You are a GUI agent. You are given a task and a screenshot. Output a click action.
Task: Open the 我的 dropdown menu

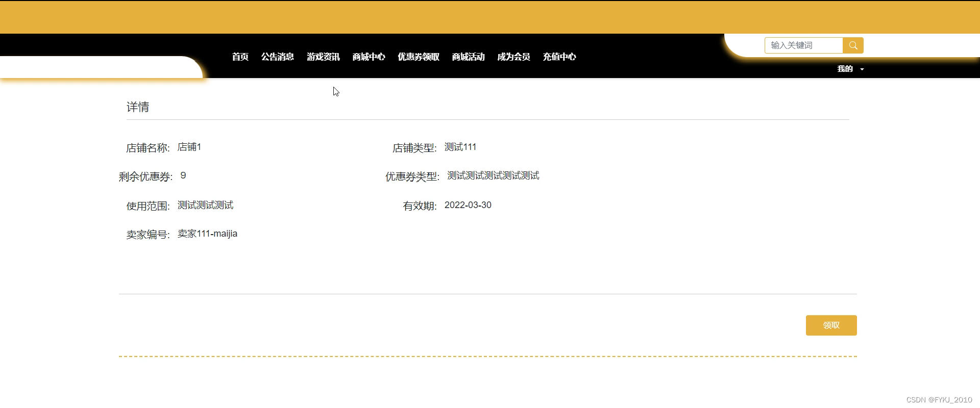[850, 69]
